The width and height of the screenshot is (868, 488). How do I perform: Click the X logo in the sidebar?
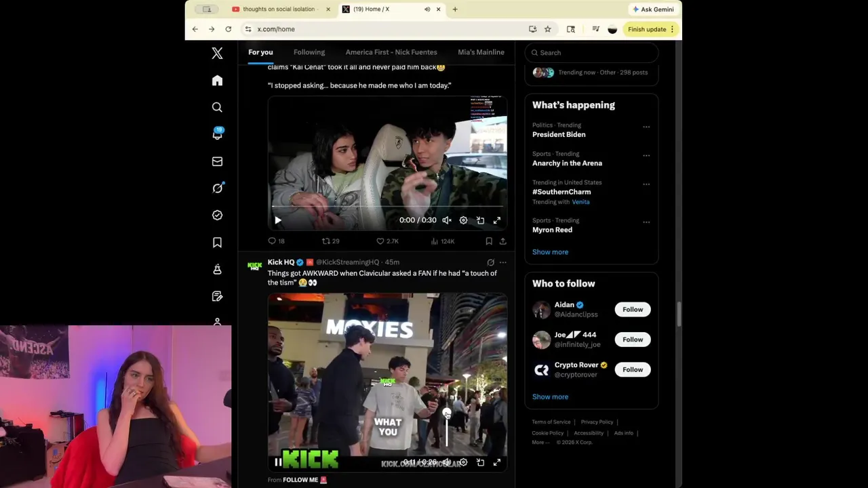point(217,54)
